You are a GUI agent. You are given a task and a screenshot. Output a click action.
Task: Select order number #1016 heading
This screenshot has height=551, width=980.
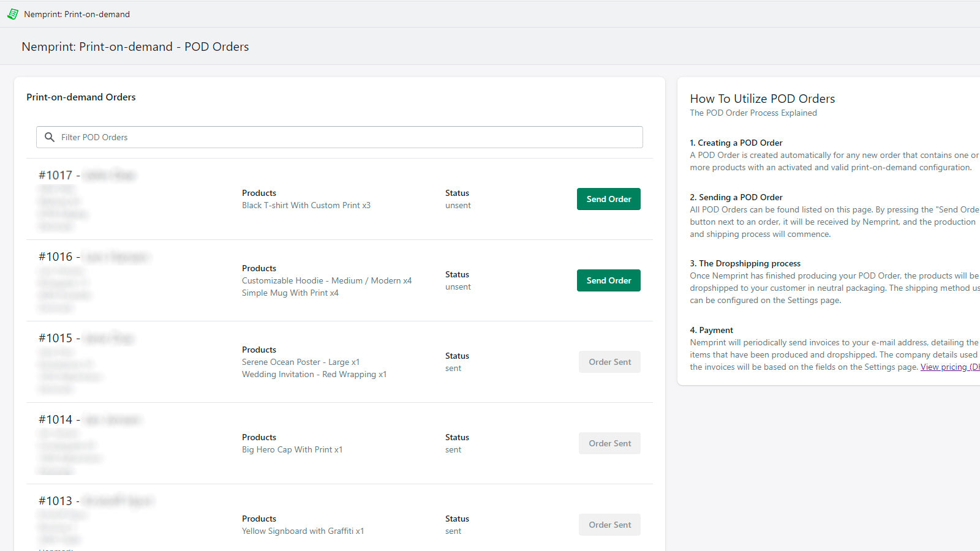55,257
